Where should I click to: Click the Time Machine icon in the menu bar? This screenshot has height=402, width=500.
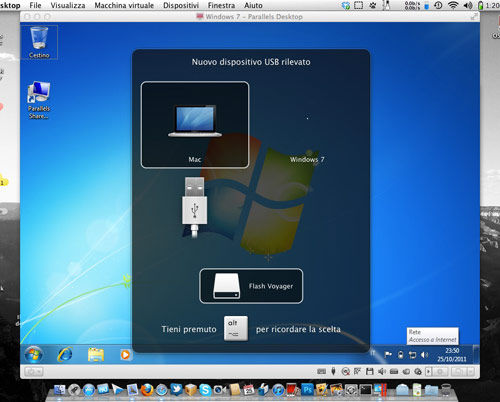[438, 5]
